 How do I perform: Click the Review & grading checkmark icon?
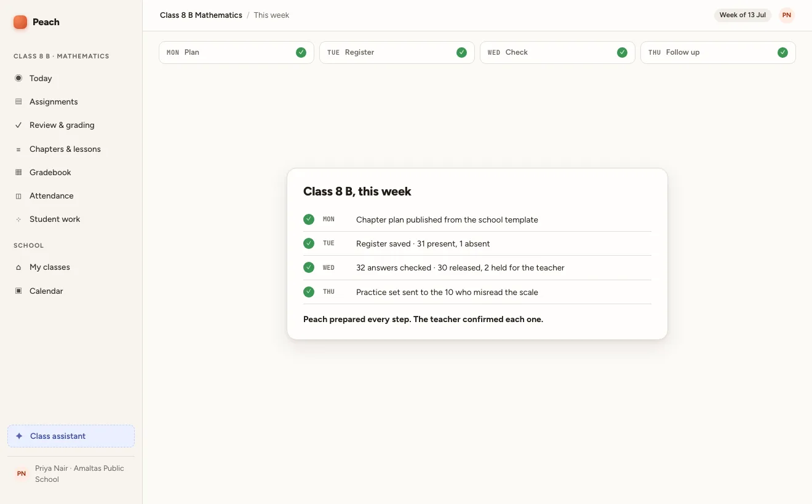[18, 125]
